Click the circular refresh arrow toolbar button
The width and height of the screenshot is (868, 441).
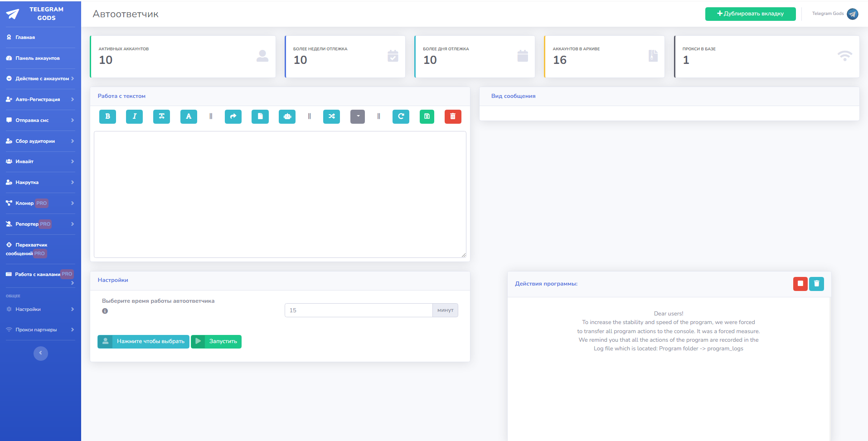coord(401,116)
